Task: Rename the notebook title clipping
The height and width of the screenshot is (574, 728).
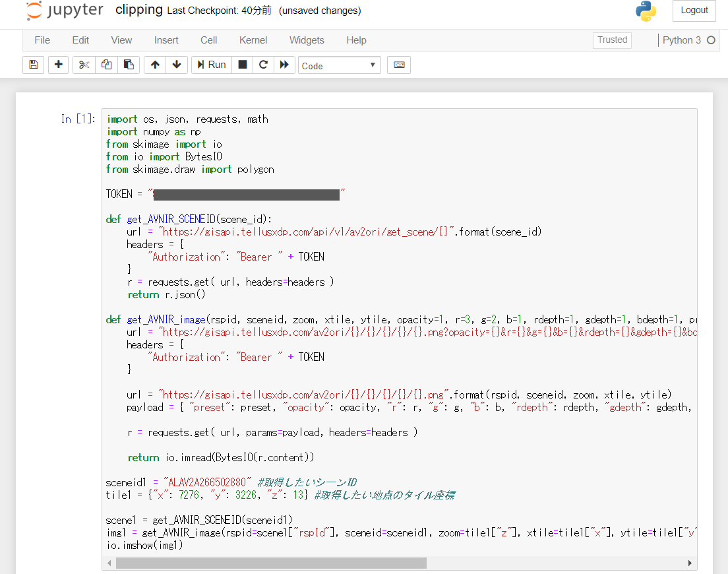Action: tap(139, 10)
